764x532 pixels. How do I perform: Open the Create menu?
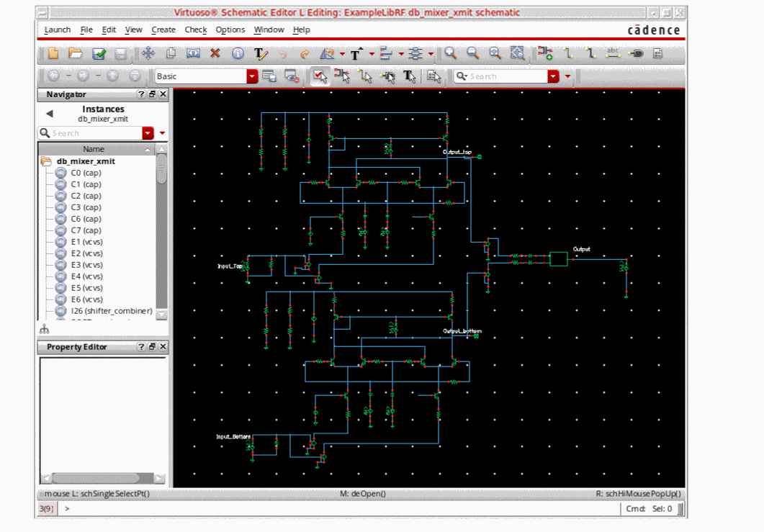[163, 30]
